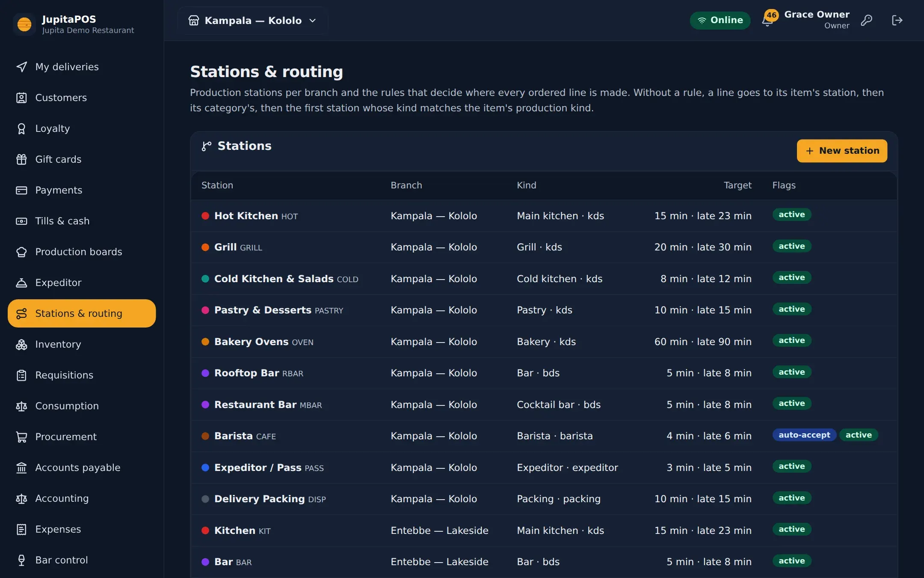This screenshot has width=924, height=578.
Task: Click the Target column header
Action: coord(737,185)
